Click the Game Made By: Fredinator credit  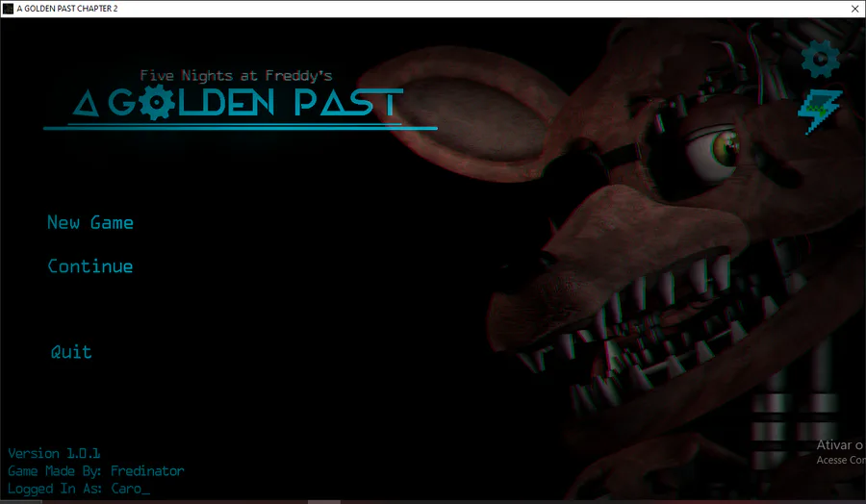[x=95, y=471]
